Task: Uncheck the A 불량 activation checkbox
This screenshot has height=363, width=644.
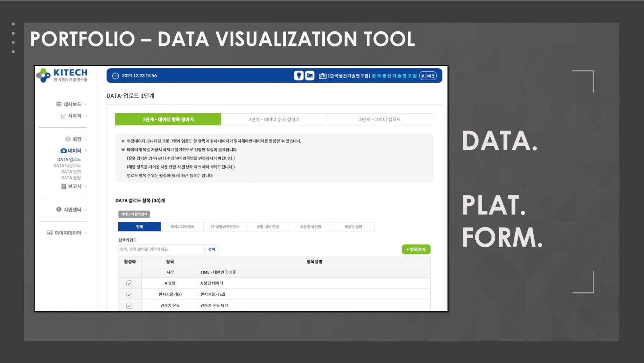Action: click(129, 283)
